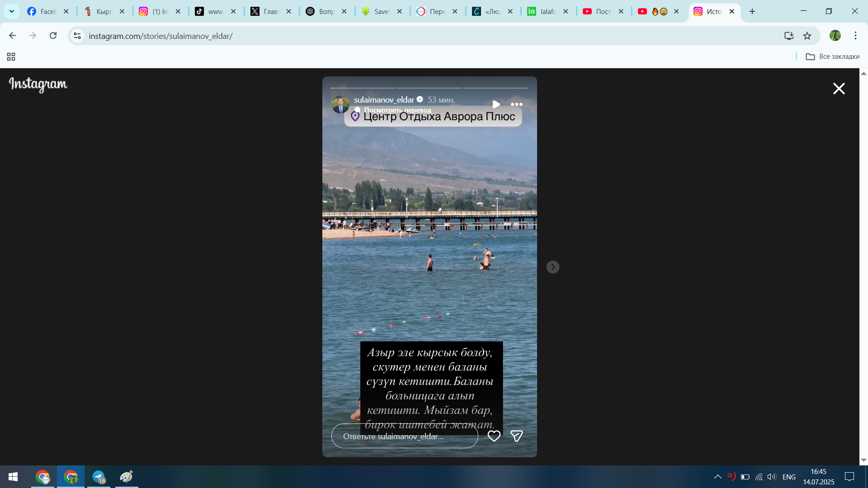Like the story with heart icon
Viewport: 868px width, 488px height.
[x=494, y=436]
